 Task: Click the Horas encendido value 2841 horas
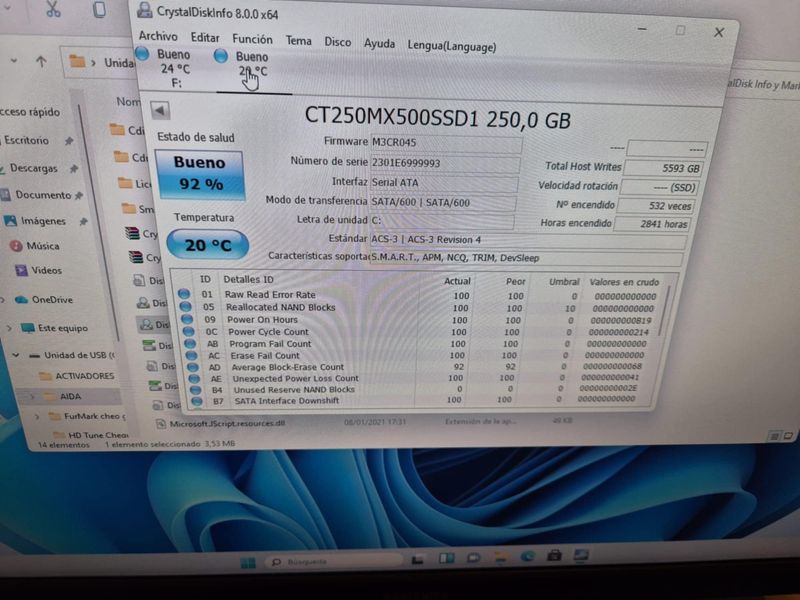(653, 223)
